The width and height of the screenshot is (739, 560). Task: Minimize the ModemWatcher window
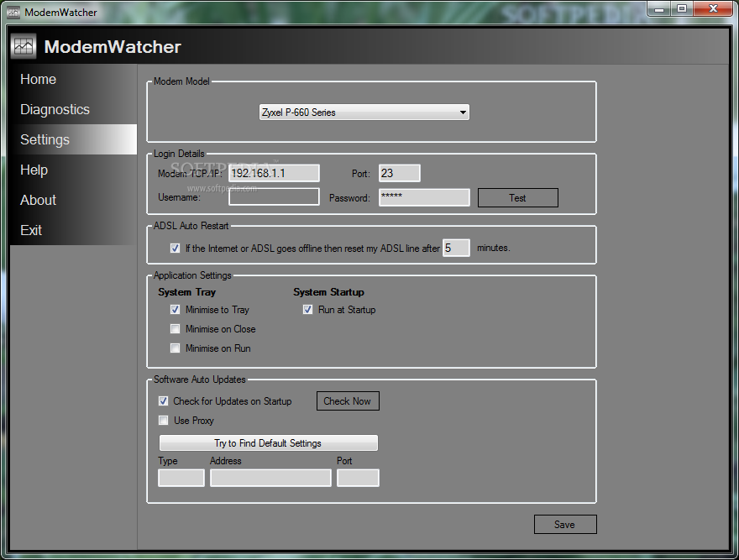pyautogui.click(x=659, y=9)
